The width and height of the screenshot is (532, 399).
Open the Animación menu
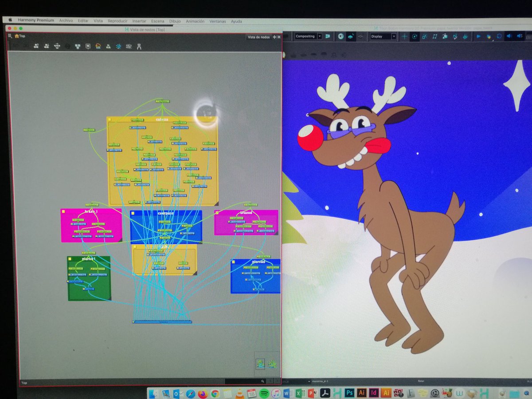tap(195, 21)
